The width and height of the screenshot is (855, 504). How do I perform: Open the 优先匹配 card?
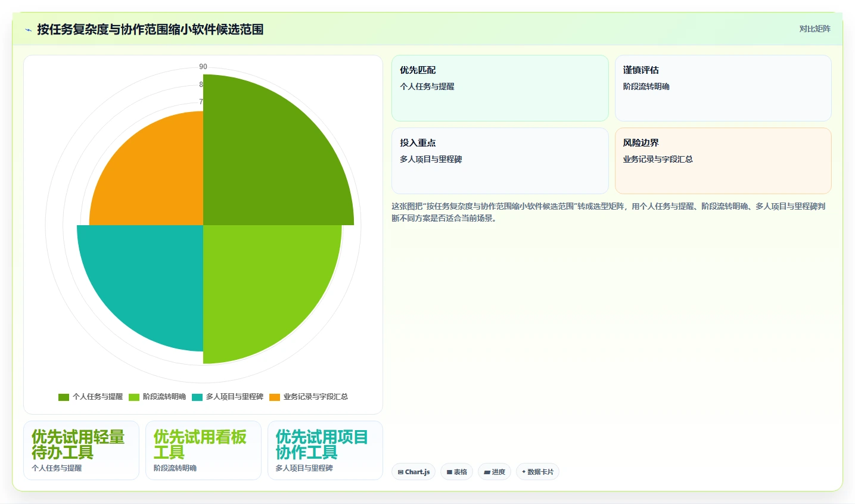500,88
